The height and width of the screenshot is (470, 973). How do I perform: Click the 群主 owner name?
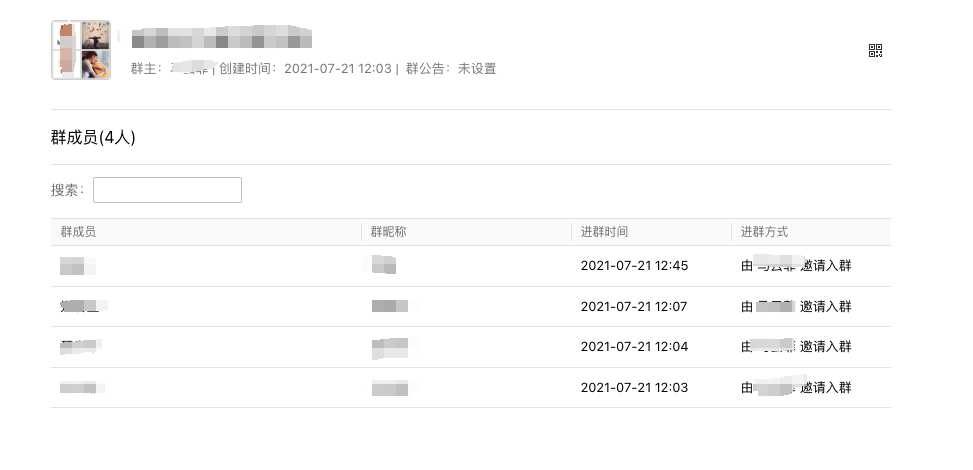[x=190, y=68]
